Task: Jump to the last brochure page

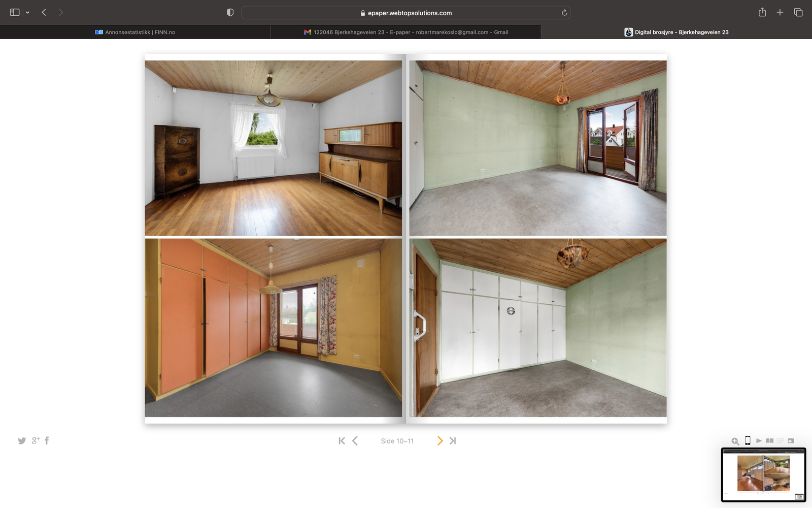Action: coord(453,441)
